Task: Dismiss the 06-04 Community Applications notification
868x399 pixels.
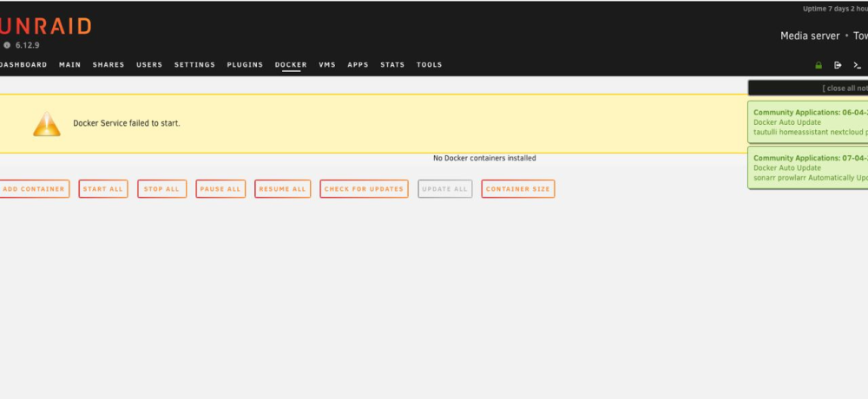Action: [x=808, y=121]
